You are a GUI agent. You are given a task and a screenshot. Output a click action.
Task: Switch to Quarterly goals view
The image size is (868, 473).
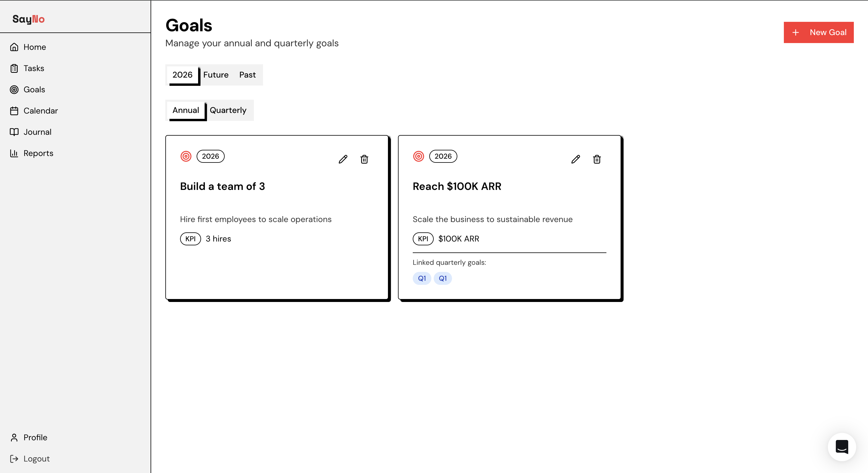pos(228,110)
